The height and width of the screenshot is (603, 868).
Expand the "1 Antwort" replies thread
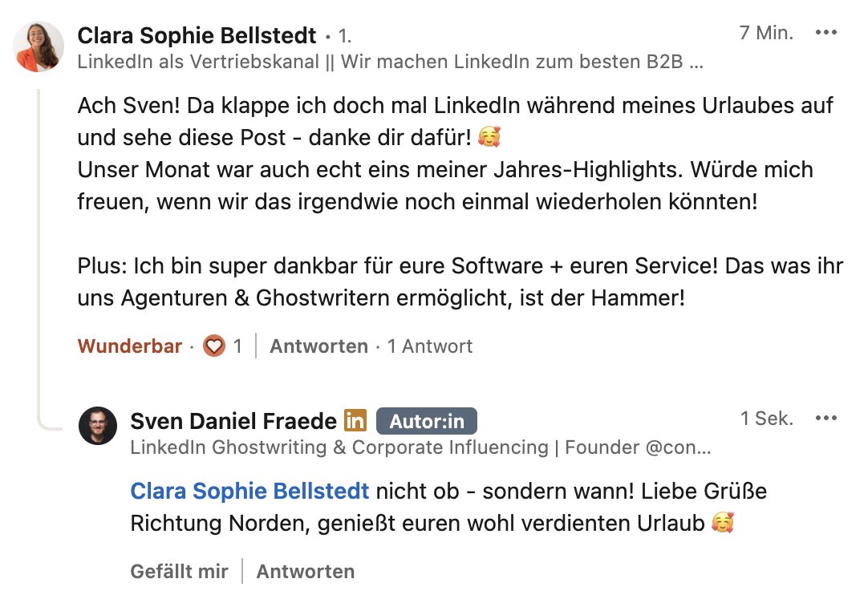pyautogui.click(x=430, y=346)
